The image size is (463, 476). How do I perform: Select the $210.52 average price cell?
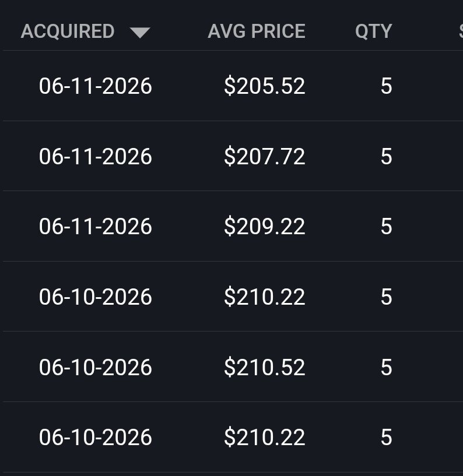(264, 367)
